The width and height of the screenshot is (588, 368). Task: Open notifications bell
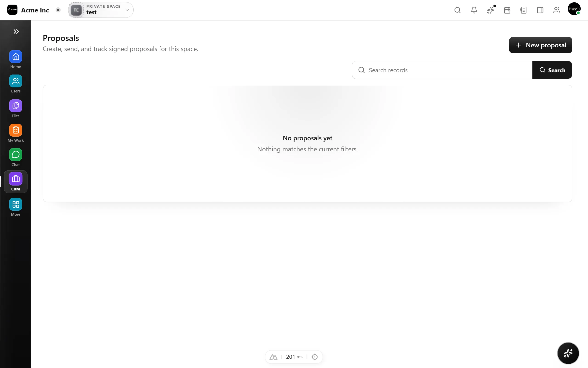point(474,10)
